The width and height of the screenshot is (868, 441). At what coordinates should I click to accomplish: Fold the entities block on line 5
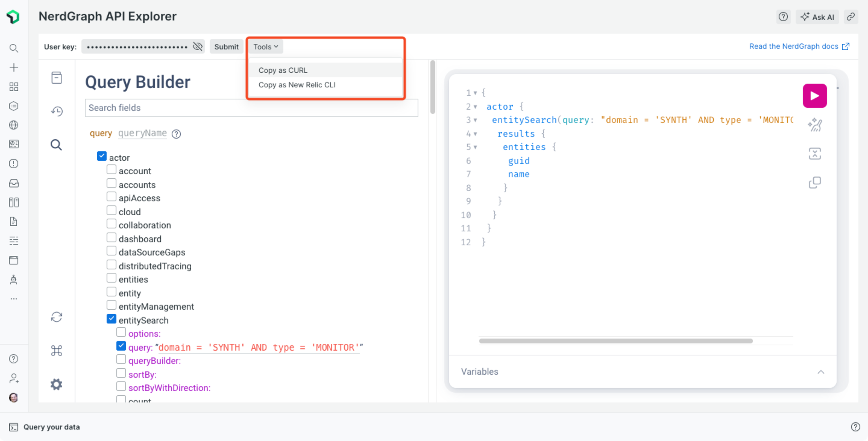(x=475, y=147)
